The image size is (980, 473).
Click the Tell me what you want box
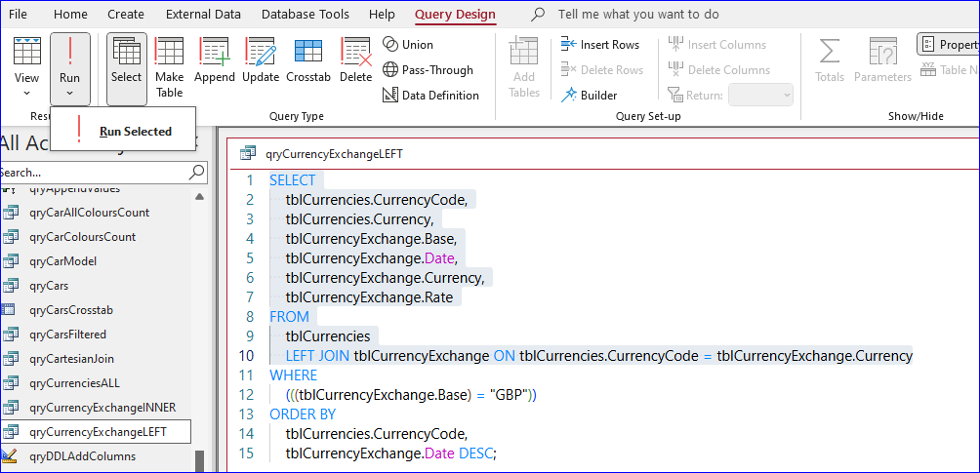click(x=638, y=14)
